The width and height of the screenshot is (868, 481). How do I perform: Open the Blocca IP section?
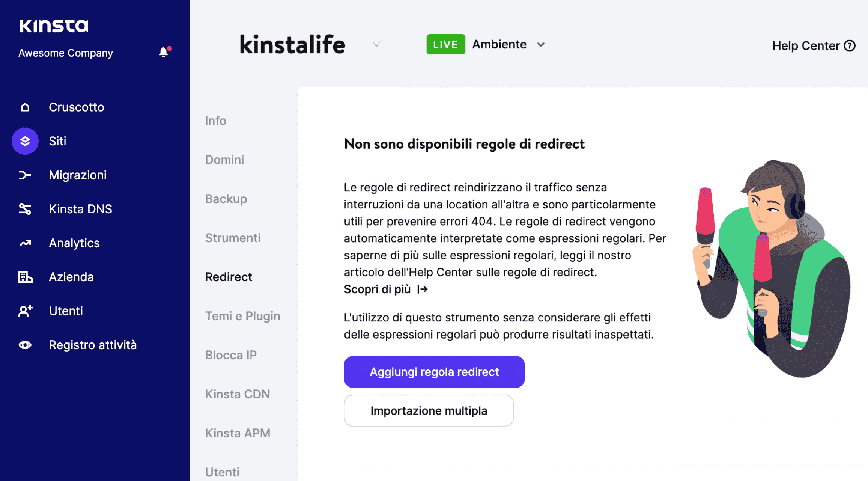pos(231,355)
